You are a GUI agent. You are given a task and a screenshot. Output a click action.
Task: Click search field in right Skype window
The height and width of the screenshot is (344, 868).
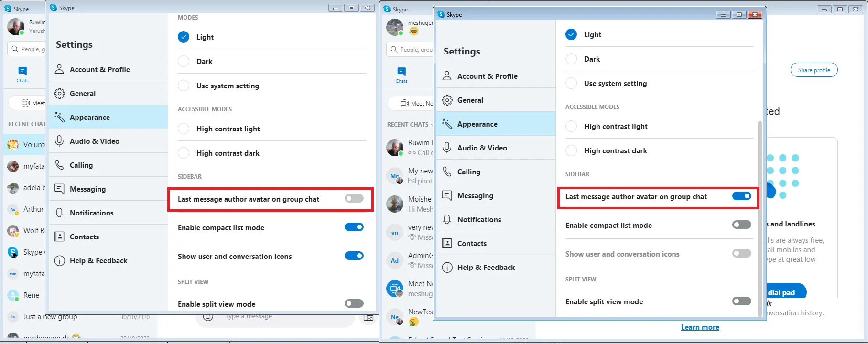tap(410, 49)
